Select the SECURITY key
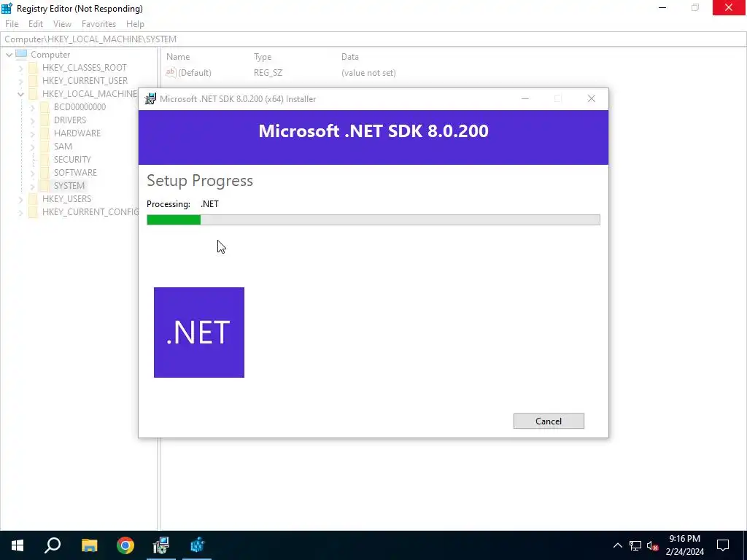 click(72, 159)
